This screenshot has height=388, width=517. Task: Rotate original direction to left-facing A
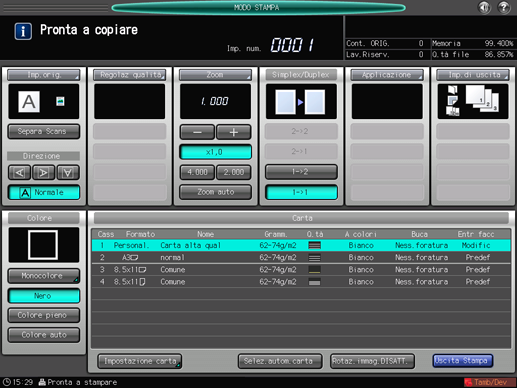click(x=20, y=172)
